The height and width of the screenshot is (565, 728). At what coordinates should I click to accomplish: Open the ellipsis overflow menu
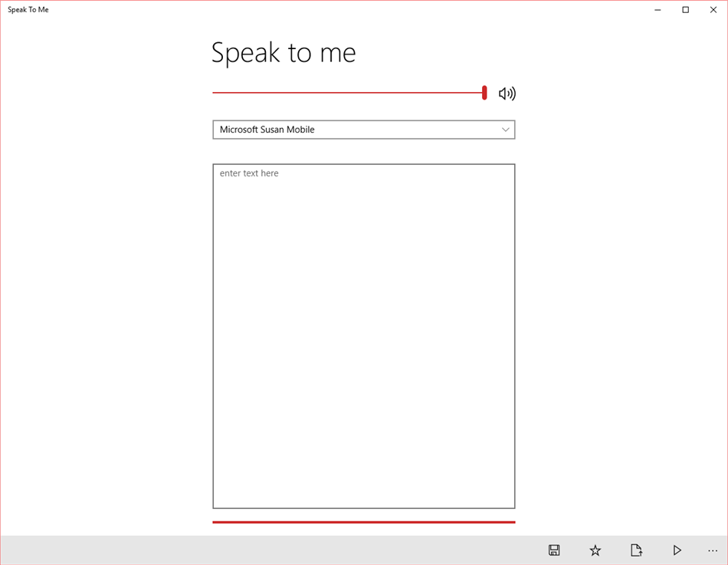713,550
